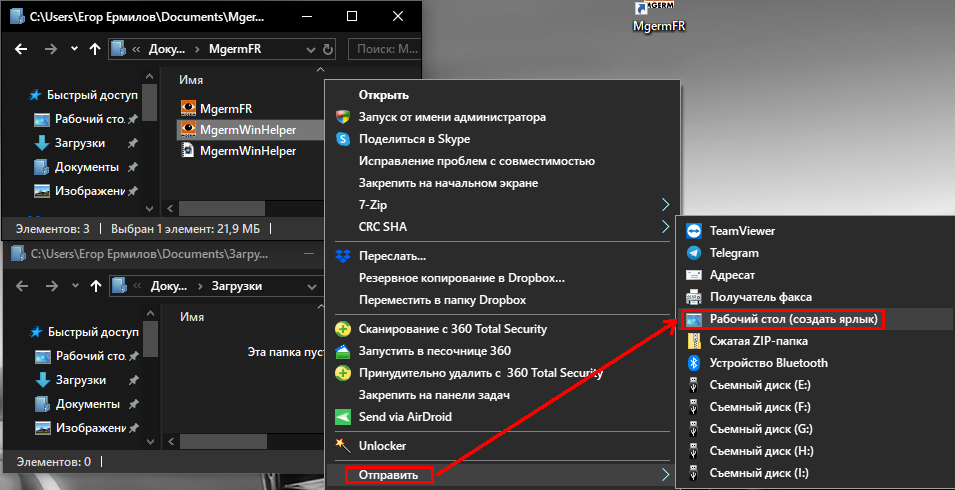Click the search field in MgermFR window
Viewport: 955px width, 490px height.
tap(385, 49)
